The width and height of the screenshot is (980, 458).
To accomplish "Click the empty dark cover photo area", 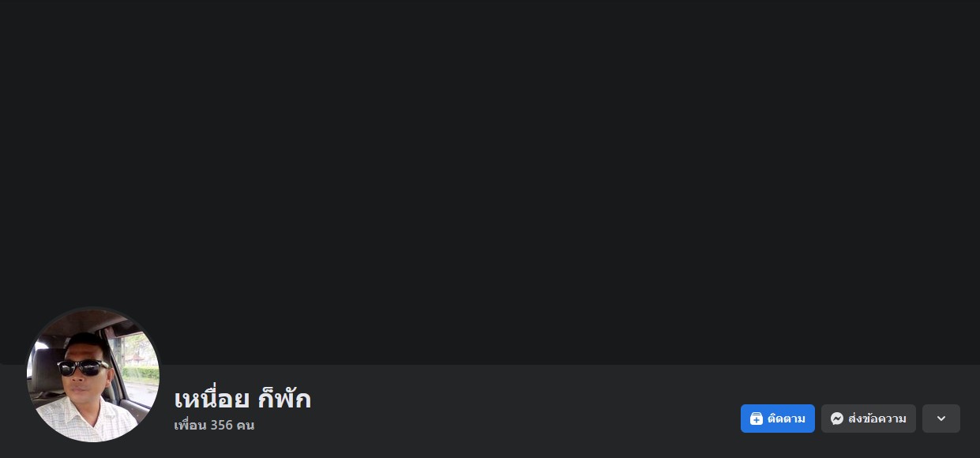I will pyautogui.click(x=490, y=182).
